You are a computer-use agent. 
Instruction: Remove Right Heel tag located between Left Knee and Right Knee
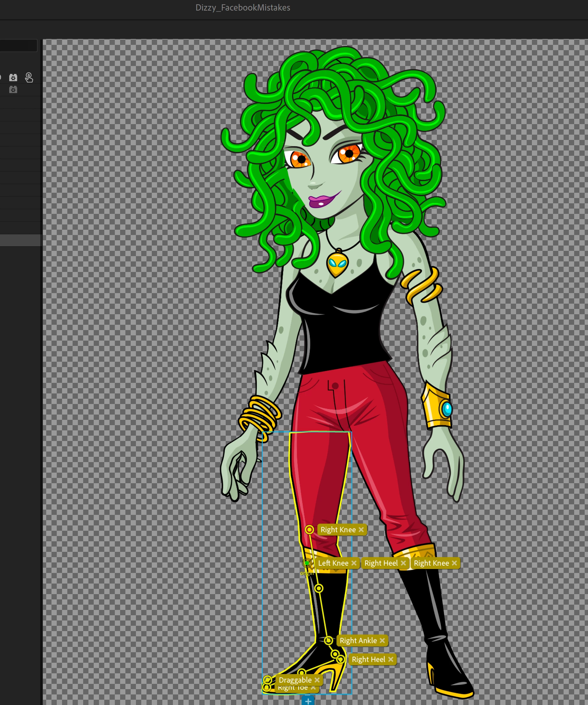tap(404, 563)
